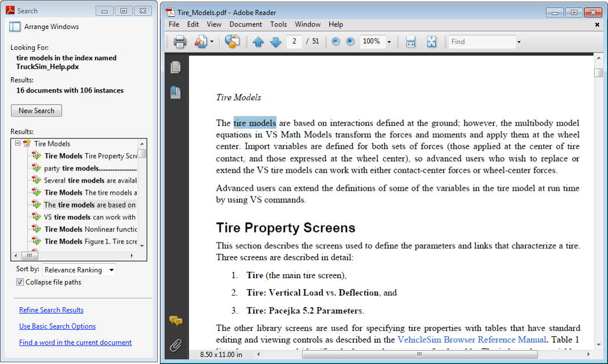Open the Window menu
Viewport: 608px width, 364px height.
coord(308,24)
